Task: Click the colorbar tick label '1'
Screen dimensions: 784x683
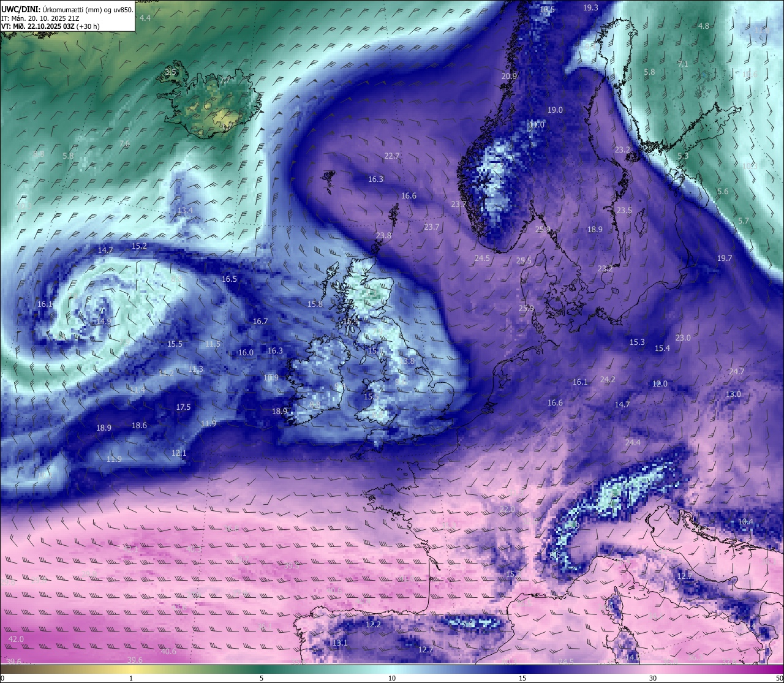Action: [131, 678]
